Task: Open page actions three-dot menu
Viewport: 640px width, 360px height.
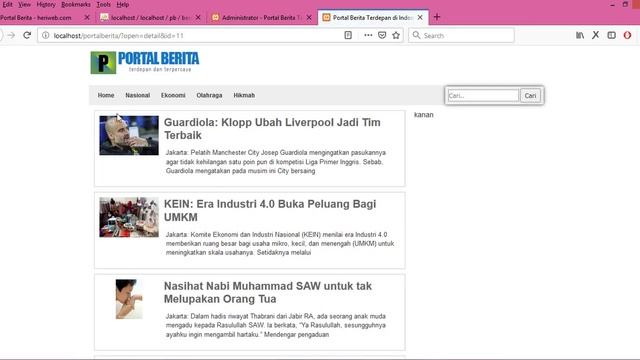Action: pyautogui.click(x=368, y=36)
